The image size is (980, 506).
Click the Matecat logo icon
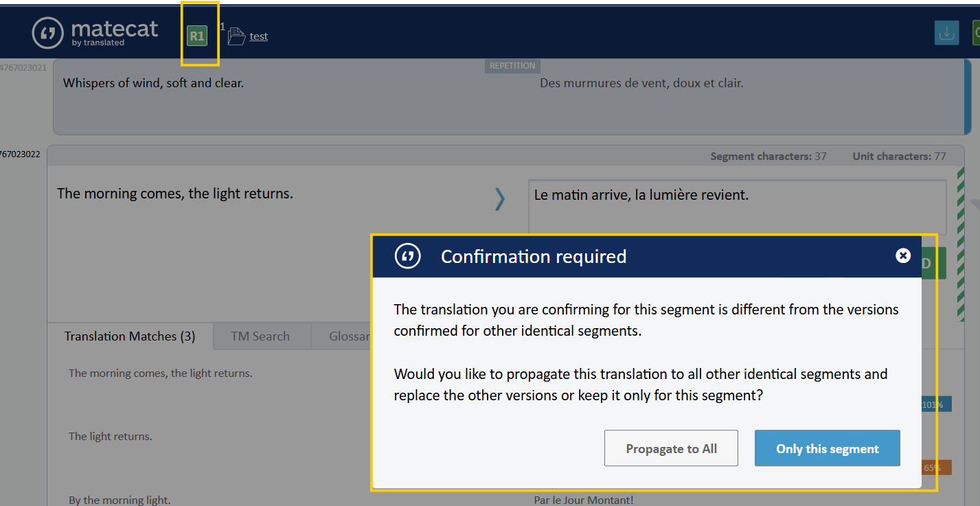49,33
